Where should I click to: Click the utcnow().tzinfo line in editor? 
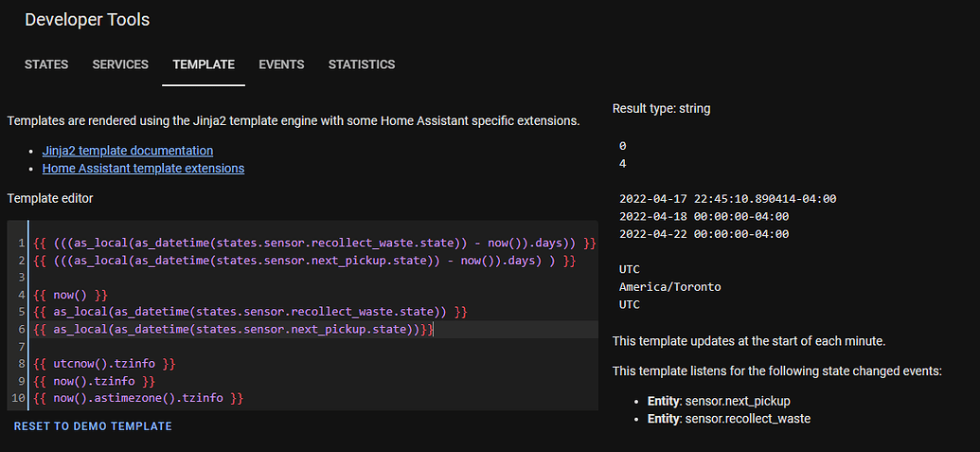pos(104,364)
